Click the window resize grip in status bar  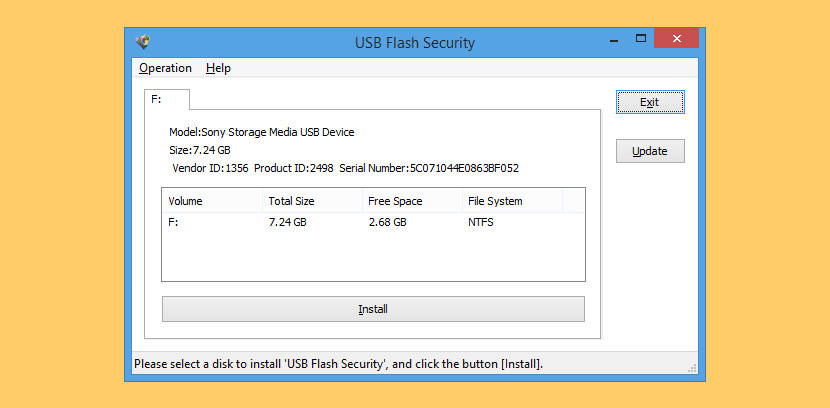pos(692,368)
